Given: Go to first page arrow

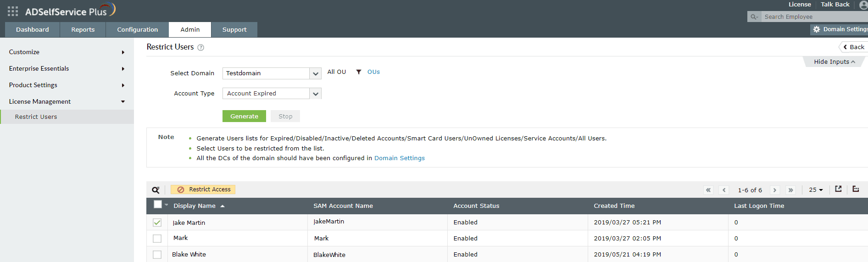Looking at the screenshot, I should coord(708,190).
